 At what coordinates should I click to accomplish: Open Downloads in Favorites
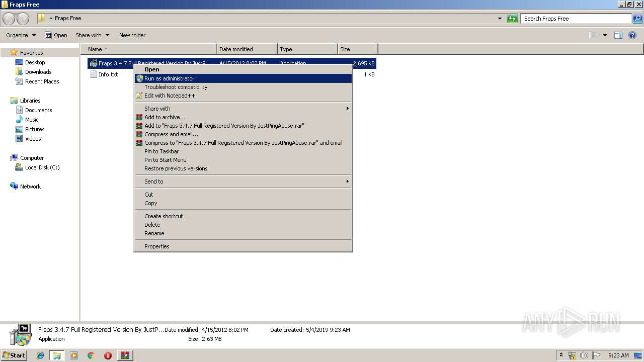pos(38,72)
